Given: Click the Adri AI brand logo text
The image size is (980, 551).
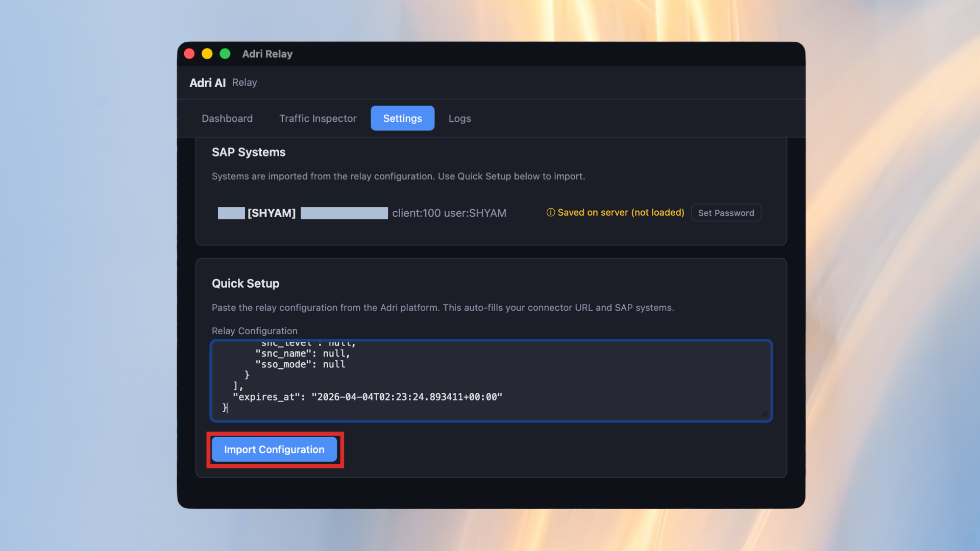Looking at the screenshot, I should click(x=207, y=82).
